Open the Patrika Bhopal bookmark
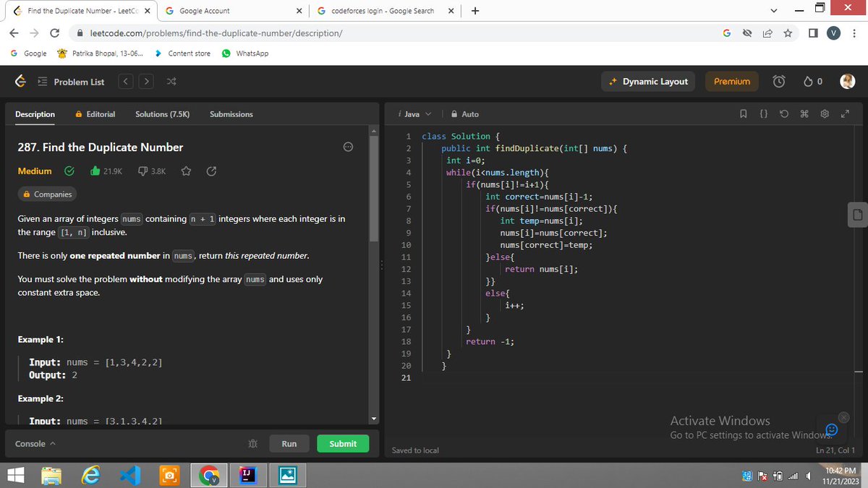This screenshot has width=868, height=488. (100, 53)
